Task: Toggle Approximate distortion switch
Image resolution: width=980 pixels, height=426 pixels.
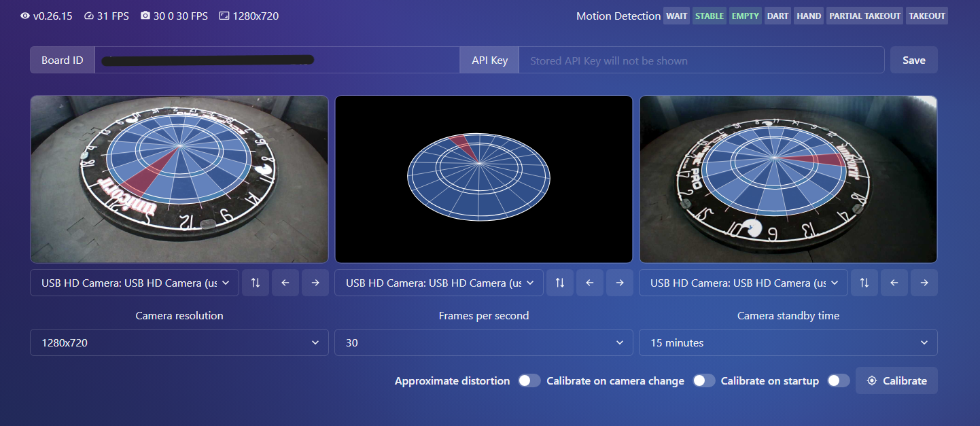Action: [x=529, y=380]
